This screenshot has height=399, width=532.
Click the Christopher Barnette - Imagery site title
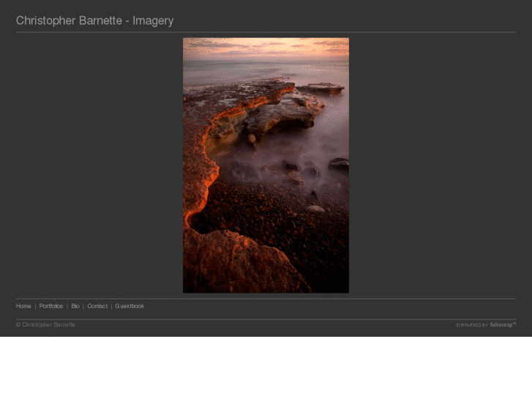94,20
